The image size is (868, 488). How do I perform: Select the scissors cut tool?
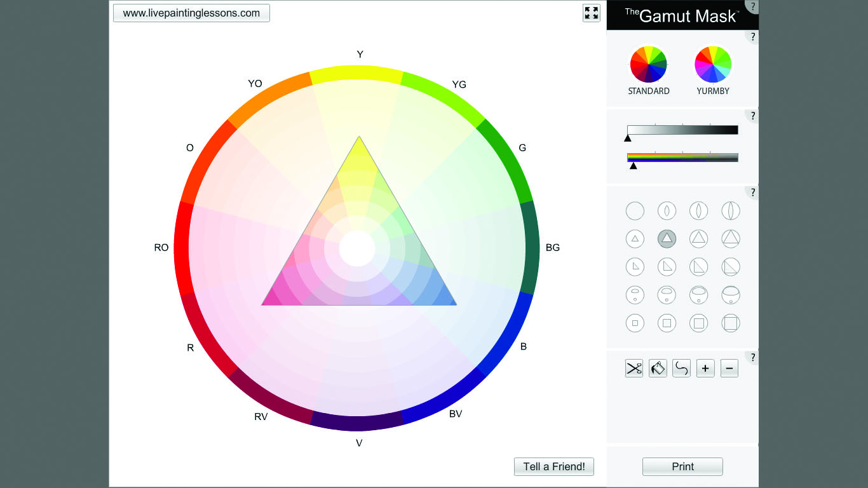(x=634, y=368)
